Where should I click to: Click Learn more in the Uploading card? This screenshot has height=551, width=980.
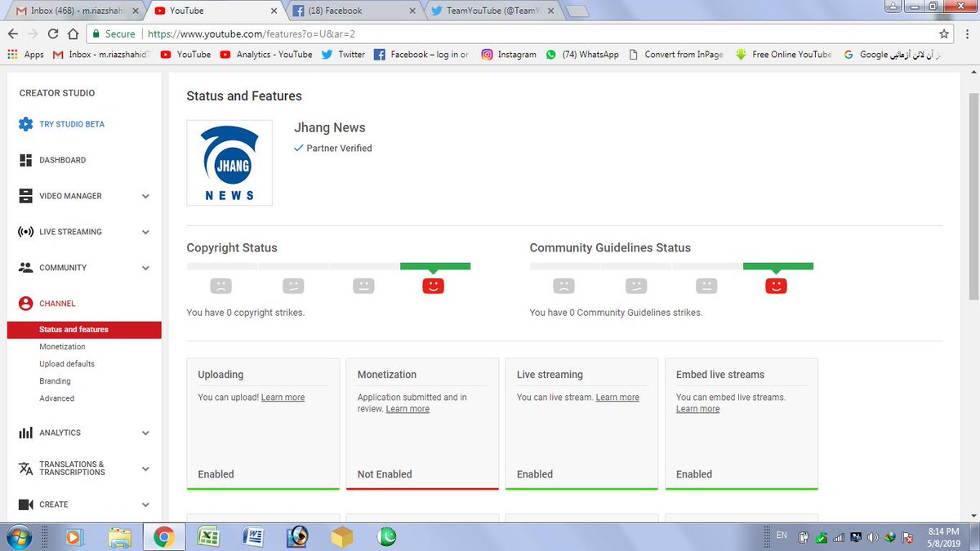[x=283, y=398]
